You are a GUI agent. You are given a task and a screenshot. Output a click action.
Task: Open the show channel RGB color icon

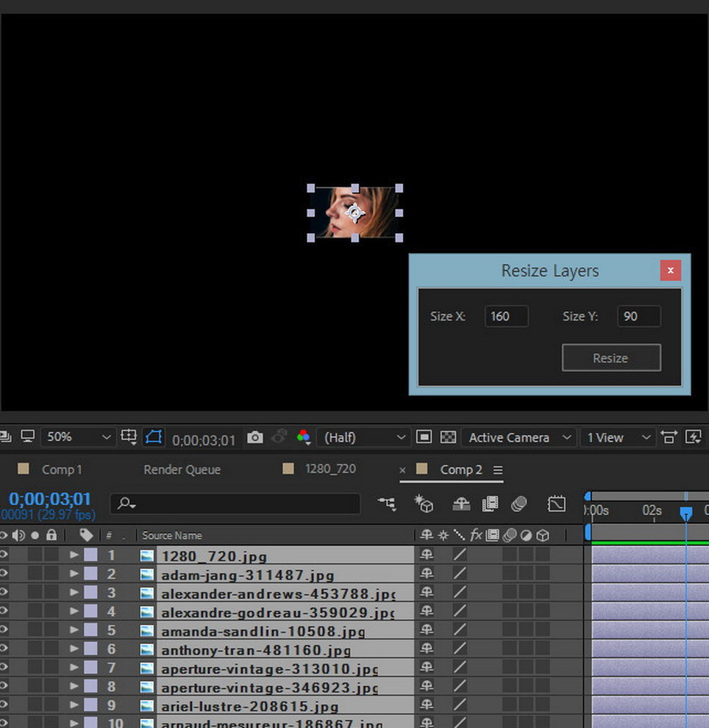tap(304, 437)
